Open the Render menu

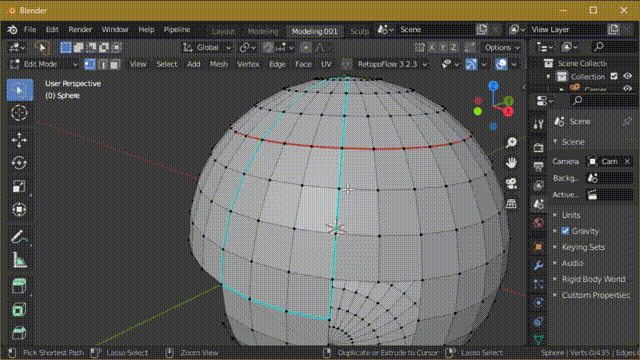(80, 29)
